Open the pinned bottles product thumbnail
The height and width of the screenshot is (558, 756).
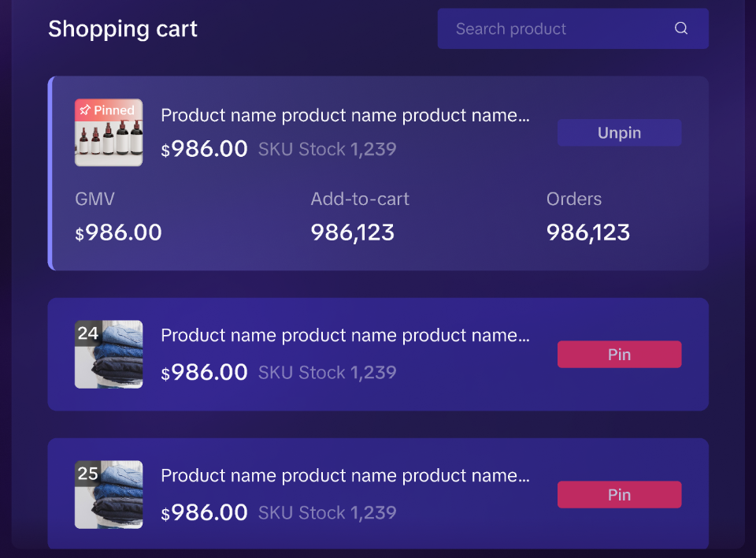click(109, 132)
